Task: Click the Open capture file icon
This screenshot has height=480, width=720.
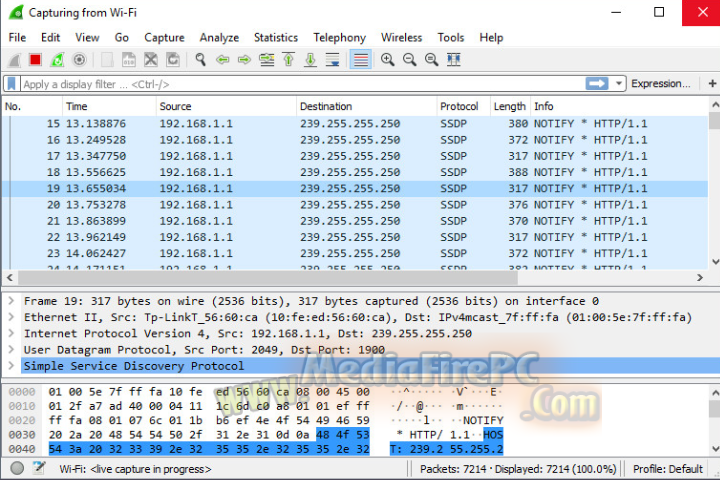Action: (x=107, y=60)
